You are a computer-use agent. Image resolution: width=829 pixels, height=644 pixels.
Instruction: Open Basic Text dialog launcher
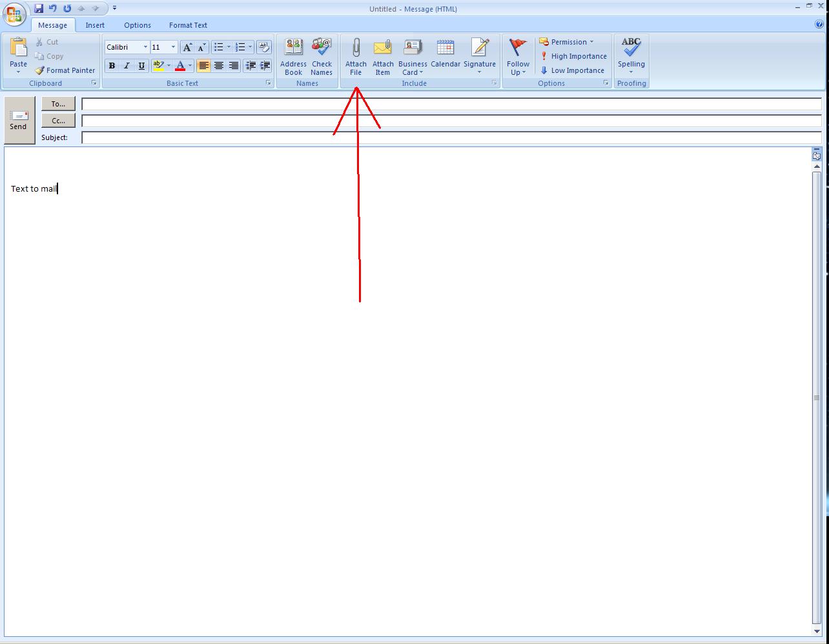(269, 83)
